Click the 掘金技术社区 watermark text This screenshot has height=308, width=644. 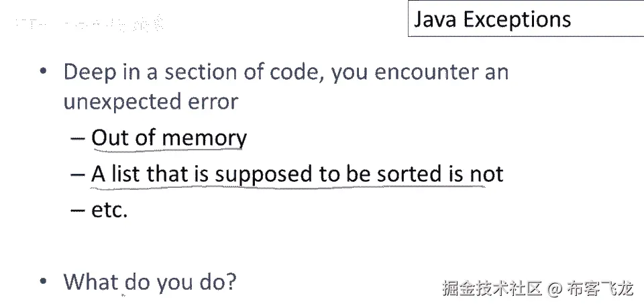(492, 289)
